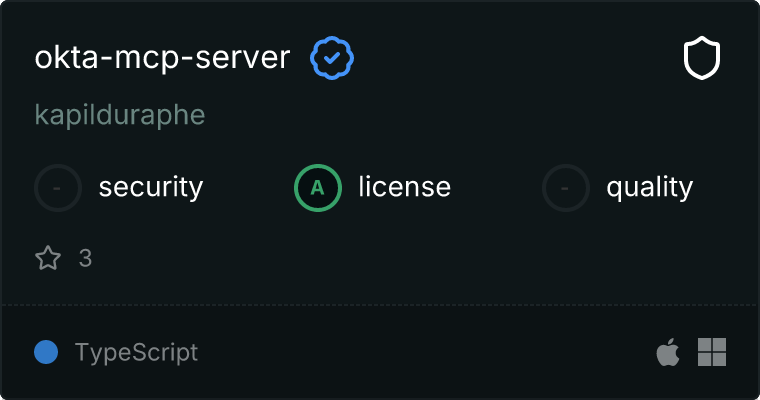
Task: Click the blue TypeScript language dot
Action: (45, 352)
